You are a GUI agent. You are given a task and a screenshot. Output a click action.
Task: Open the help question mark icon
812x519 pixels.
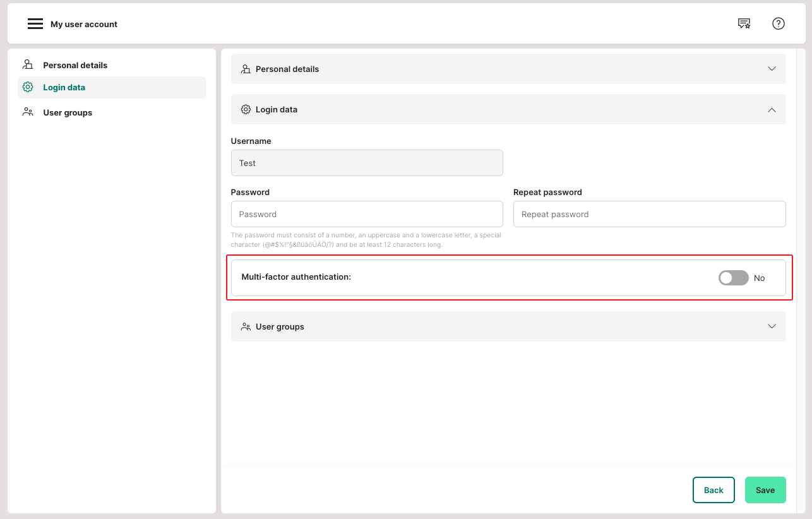779,24
